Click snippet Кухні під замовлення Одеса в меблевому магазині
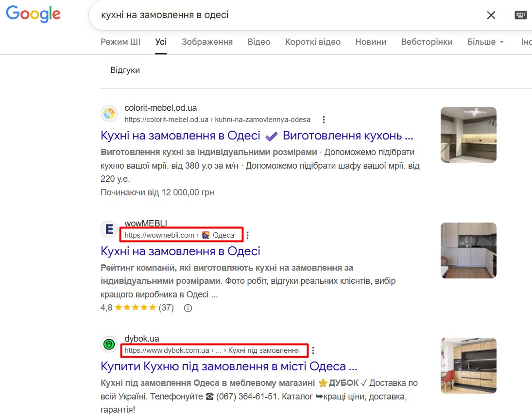 (207, 383)
